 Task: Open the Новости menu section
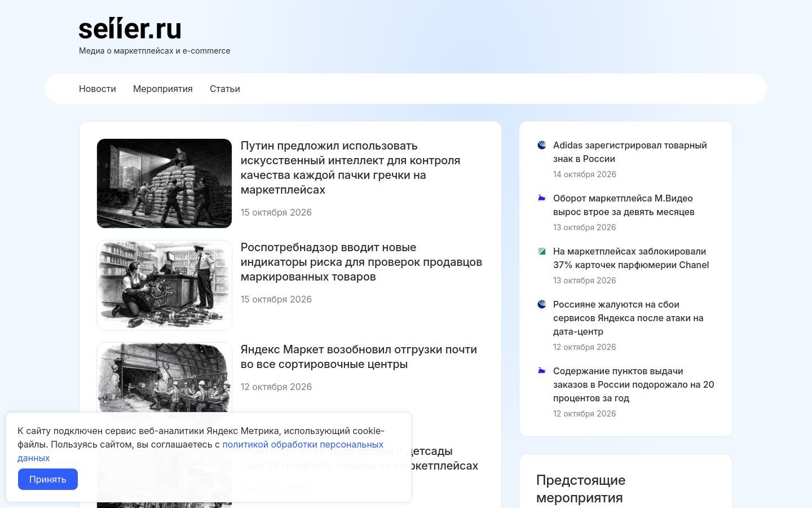[98, 89]
